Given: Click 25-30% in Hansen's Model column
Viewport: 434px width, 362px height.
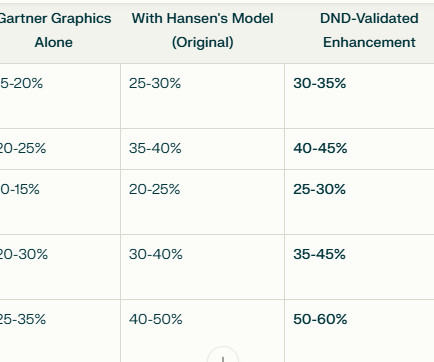Looking at the screenshot, I should [155, 83].
